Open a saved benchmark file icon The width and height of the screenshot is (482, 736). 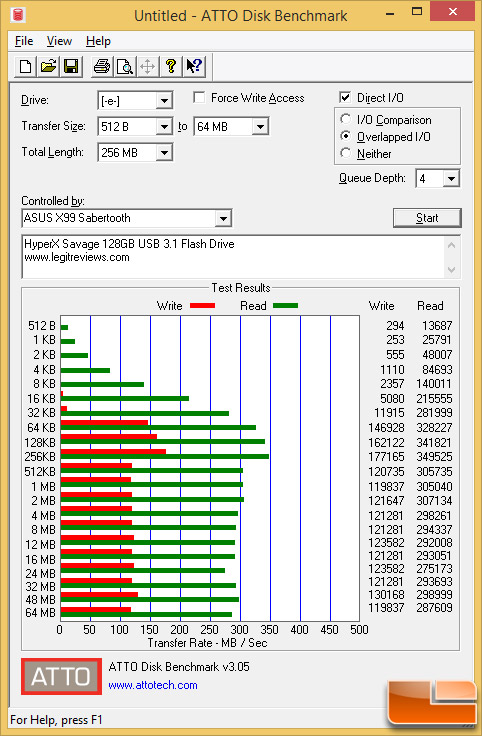pyautogui.click(x=48, y=66)
